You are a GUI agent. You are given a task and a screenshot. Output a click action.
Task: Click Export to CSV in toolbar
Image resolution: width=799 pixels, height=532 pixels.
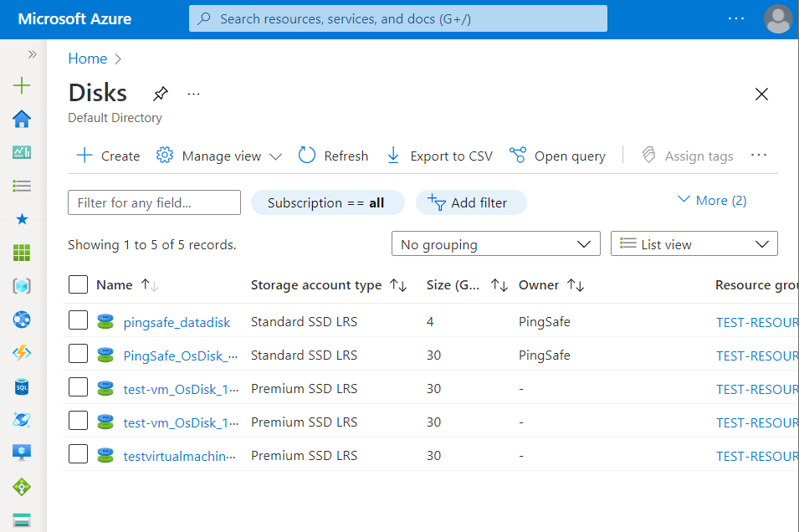tap(439, 156)
